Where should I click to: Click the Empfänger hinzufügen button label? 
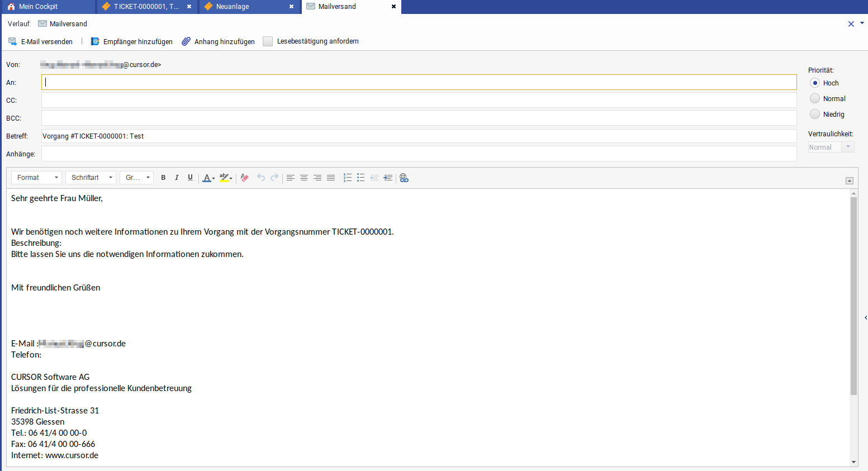[x=138, y=42]
